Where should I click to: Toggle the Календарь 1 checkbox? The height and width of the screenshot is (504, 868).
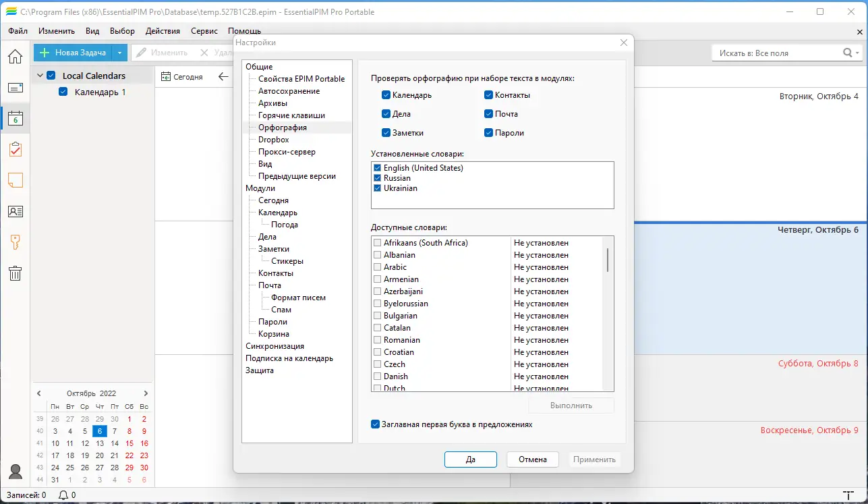coord(63,92)
